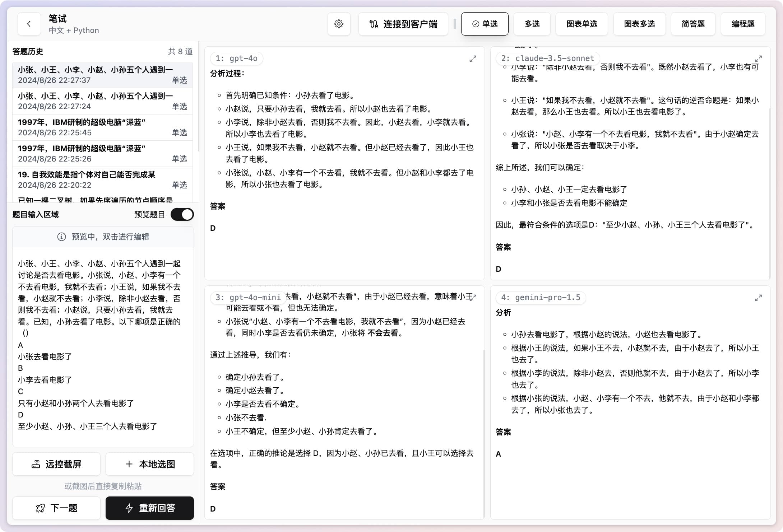Click the 预览中，双击进行编辑 info banner
This screenshot has height=532, width=783.
tap(103, 237)
